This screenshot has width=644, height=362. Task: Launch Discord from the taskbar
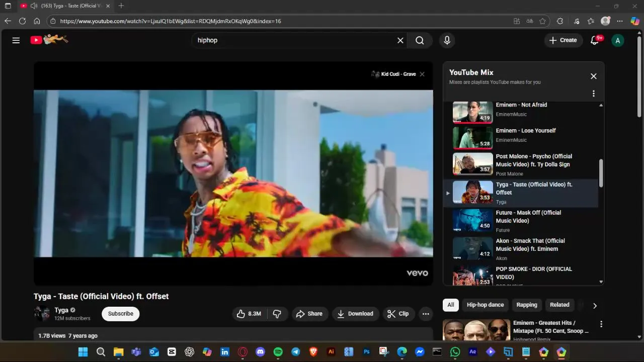tap(260, 352)
